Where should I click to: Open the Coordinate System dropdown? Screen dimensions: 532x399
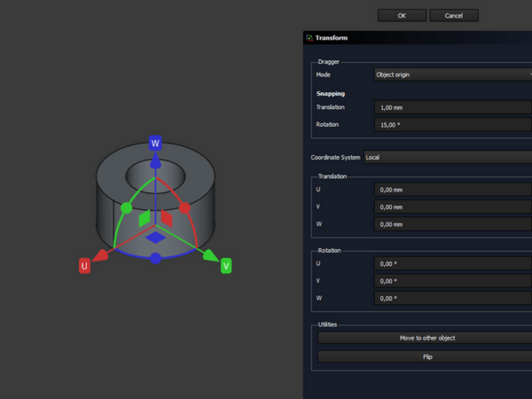[x=447, y=157]
